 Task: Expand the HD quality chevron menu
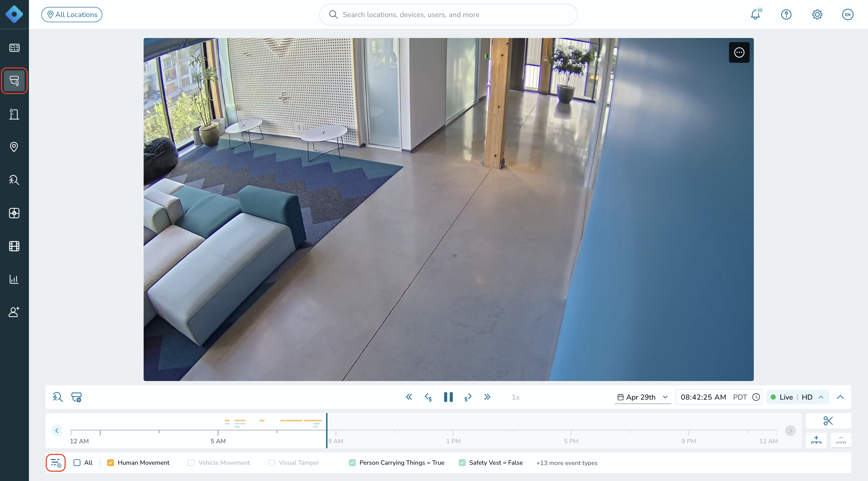click(x=821, y=397)
